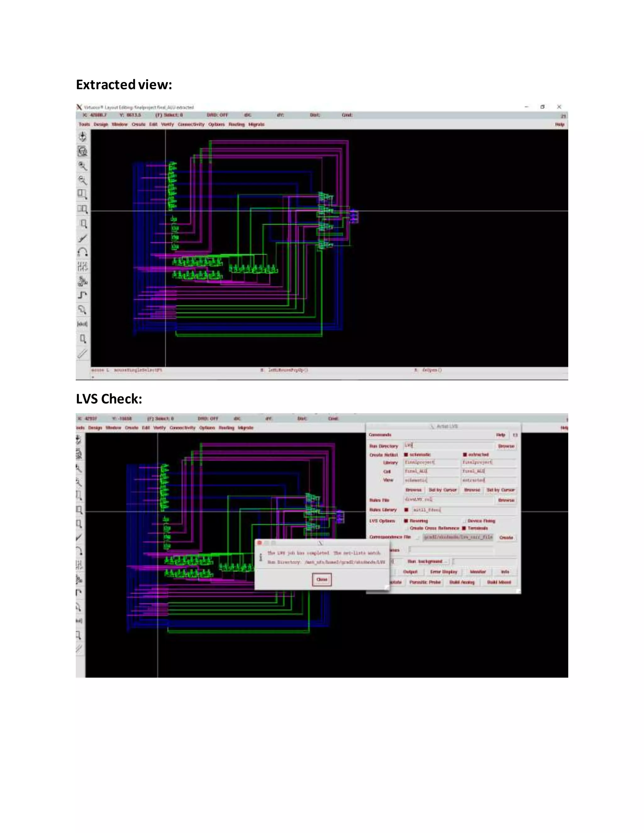Click Save icon in top Layout Editing toolbar
The height and width of the screenshot is (833, 644).
[x=82, y=136]
